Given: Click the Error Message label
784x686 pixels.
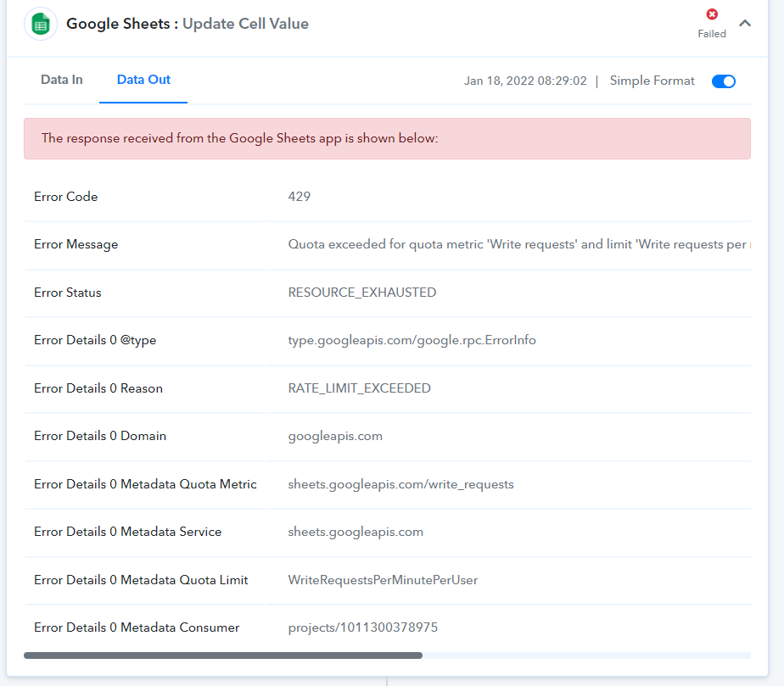Looking at the screenshot, I should click(76, 244).
